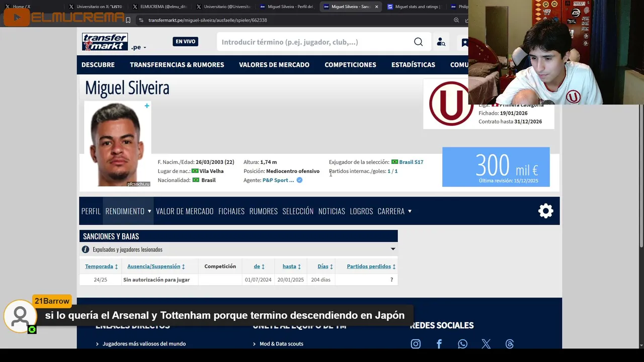The image size is (644, 362).
Task: Open the settings gear icon
Action: click(546, 211)
